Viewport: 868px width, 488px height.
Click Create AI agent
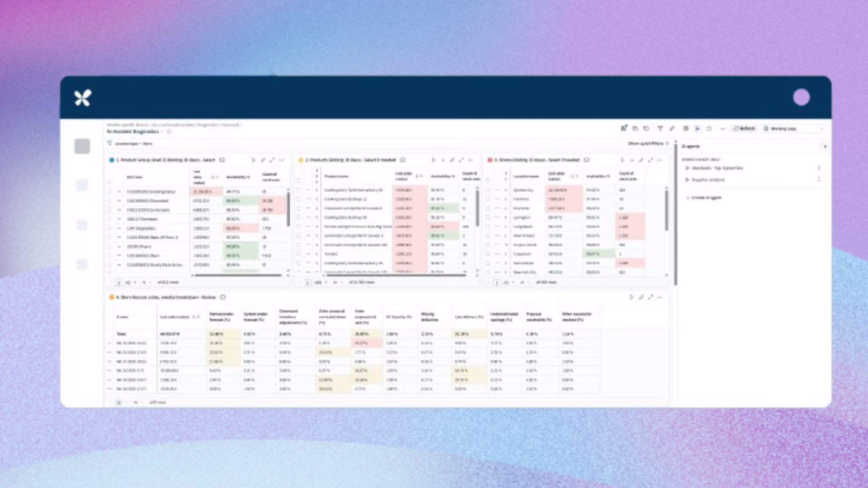click(704, 198)
